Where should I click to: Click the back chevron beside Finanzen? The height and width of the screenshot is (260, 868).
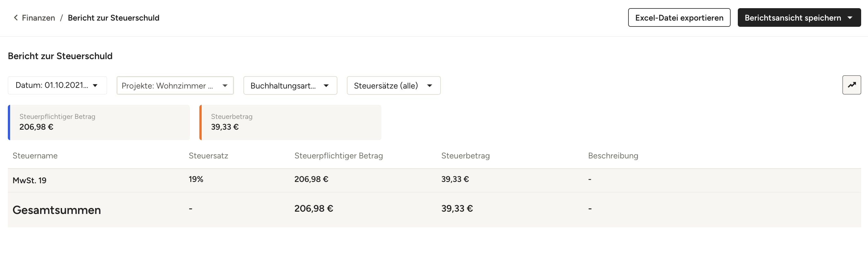[x=16, y=18]
